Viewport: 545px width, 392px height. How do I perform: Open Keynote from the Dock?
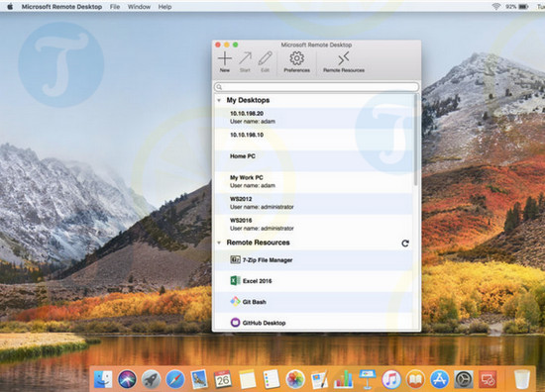click(x=367, y=379)
